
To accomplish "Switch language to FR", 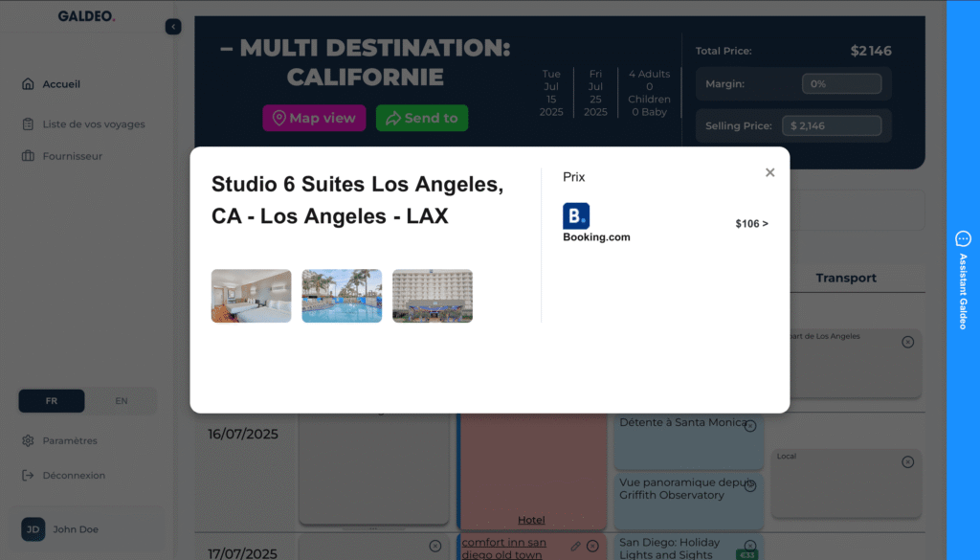I will [52, 401].
